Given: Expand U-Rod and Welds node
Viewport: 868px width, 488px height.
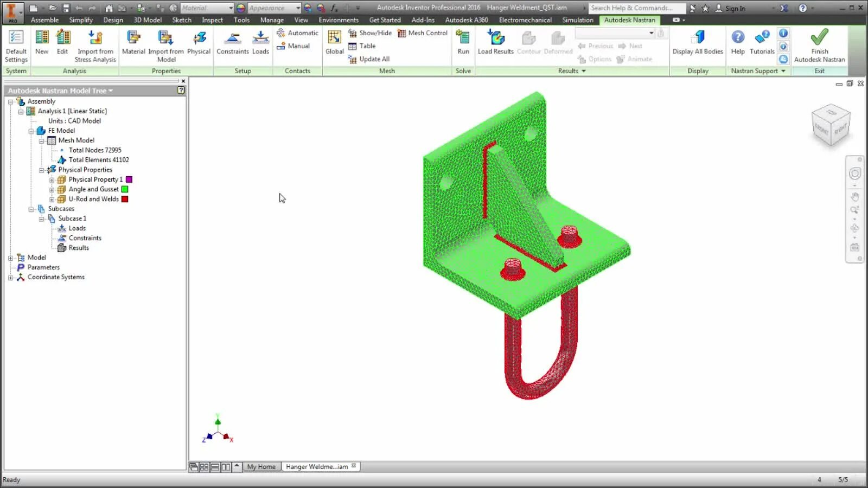Looking at the screenshot, I should [x=52, y=199].
